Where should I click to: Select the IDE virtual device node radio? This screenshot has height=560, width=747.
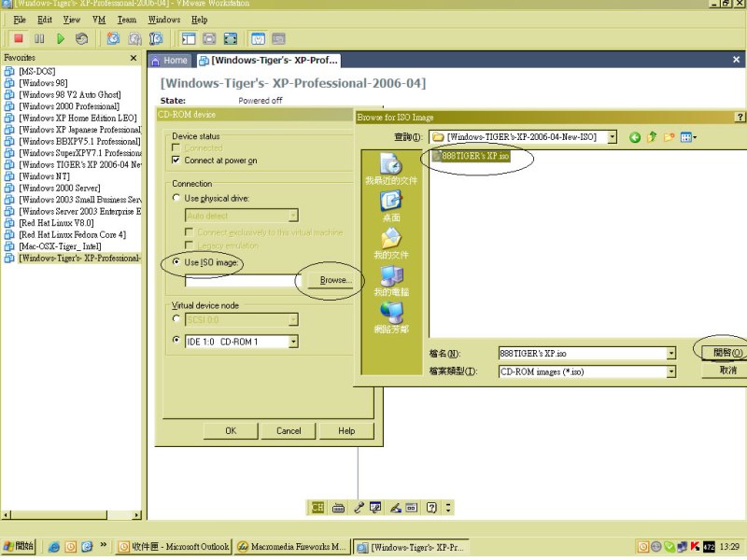pos(176,340)
